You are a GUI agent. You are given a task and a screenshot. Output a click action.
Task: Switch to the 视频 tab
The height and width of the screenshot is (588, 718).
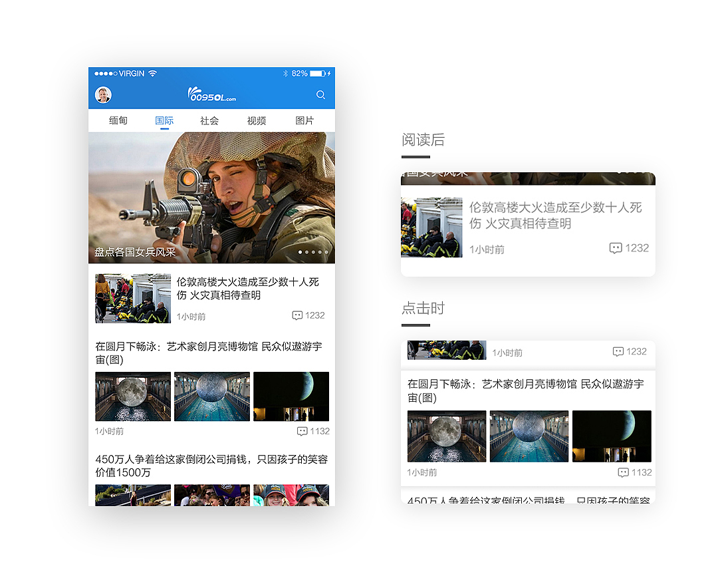tap(256, 120)
